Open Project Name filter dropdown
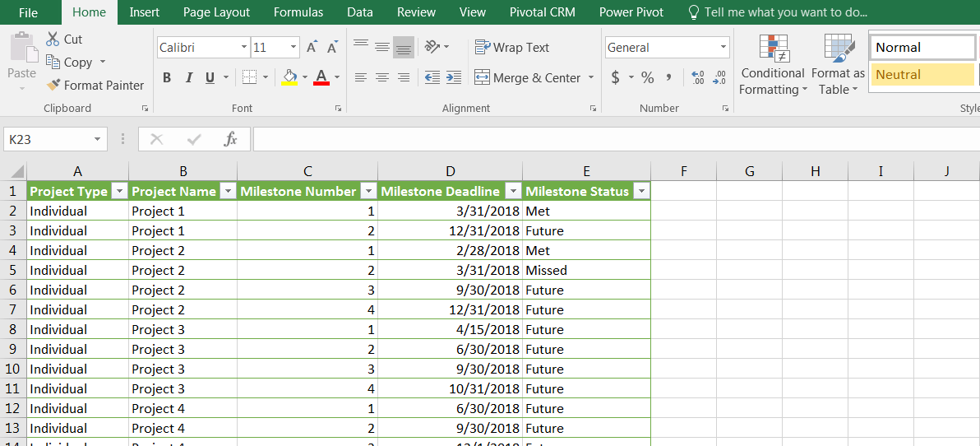This screenshot has width=980, height=446. coord(228,192)
